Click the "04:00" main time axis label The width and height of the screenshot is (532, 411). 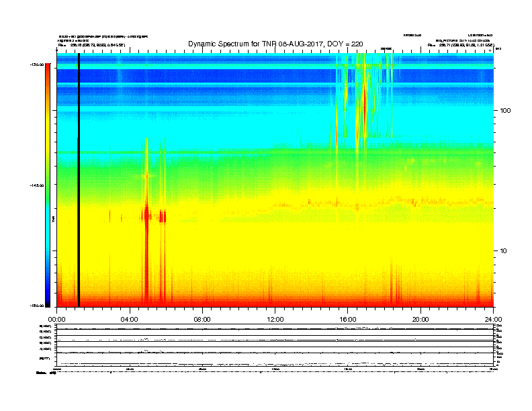(x=130, y=320)
